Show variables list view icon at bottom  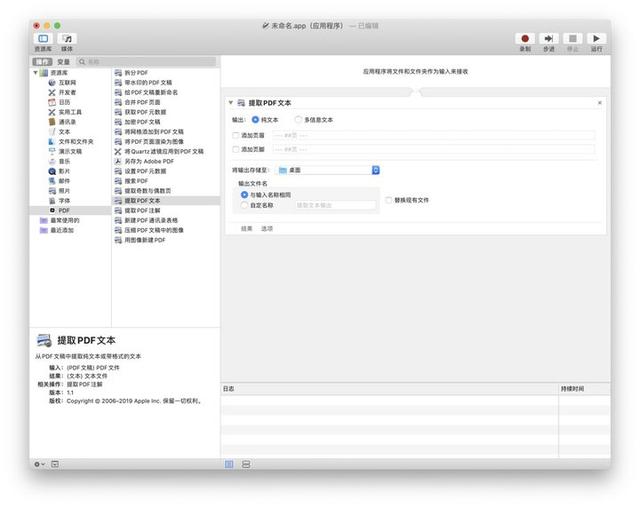point(246,464)
